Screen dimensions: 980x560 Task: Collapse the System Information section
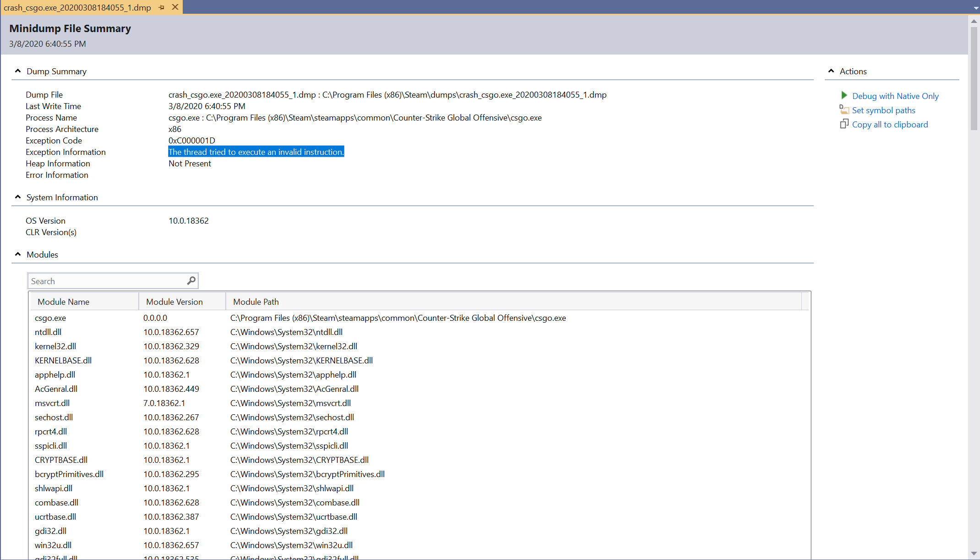tap(18, 197)
